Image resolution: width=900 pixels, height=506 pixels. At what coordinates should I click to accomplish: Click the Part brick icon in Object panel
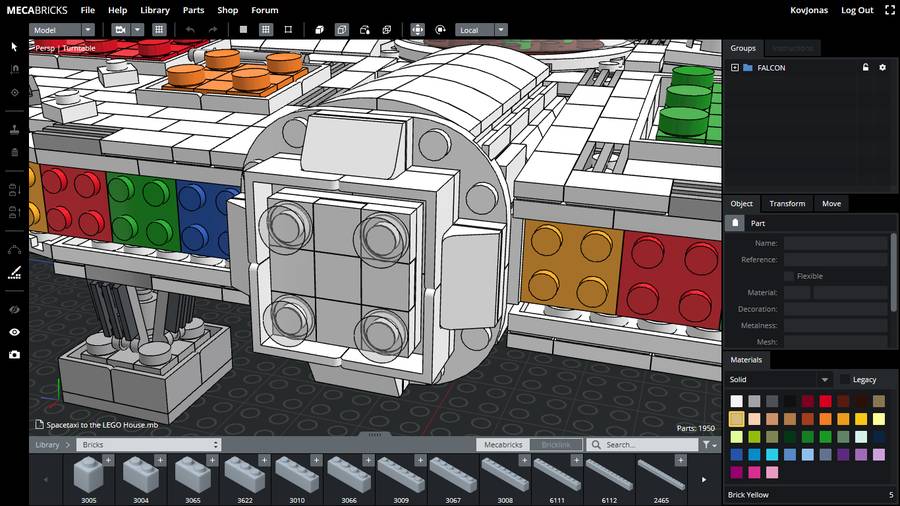[735, 223]
